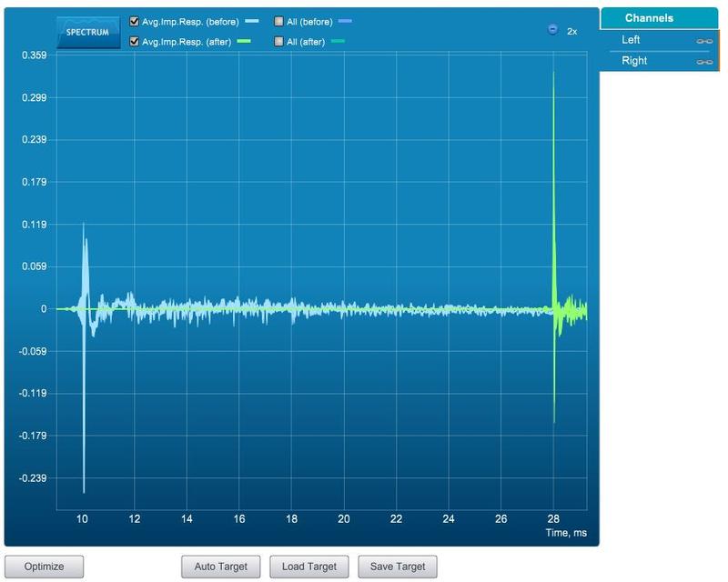Click the link icon next to Right

pyautogui.click(x=704, y=62)
